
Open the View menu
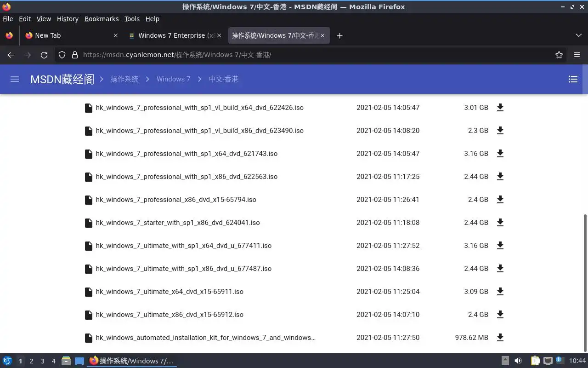(x=44, y=19)
